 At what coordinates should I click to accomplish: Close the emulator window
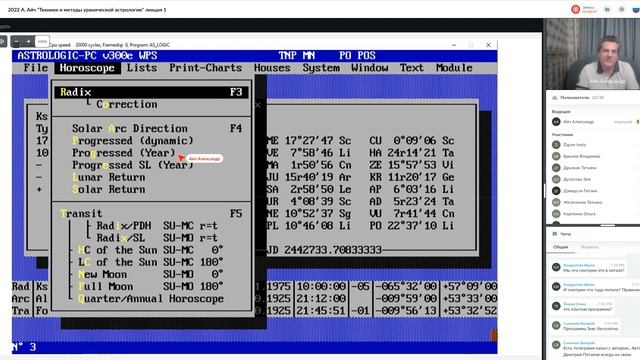[488, 45]
